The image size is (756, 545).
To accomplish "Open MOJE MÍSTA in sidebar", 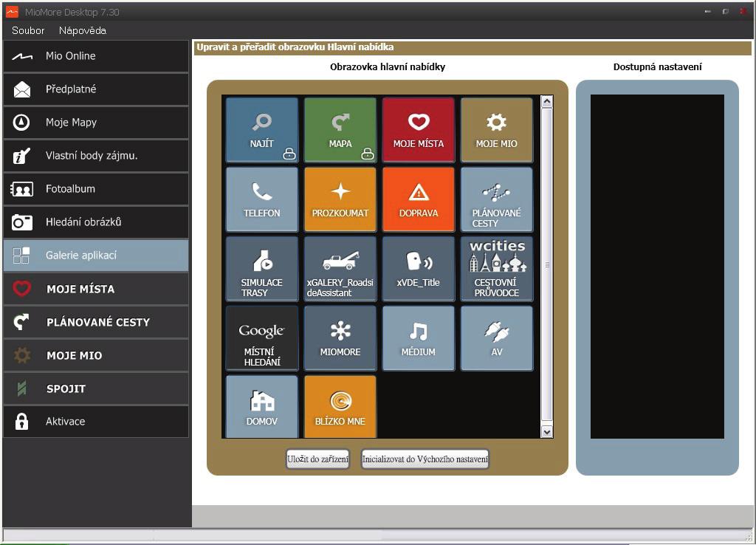I will coord(96,289).
